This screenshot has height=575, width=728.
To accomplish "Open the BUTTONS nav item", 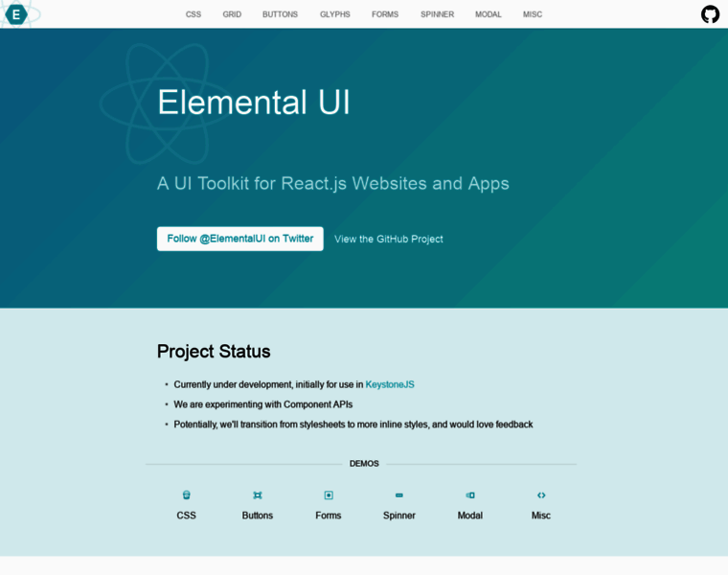I will click(280, 14).
